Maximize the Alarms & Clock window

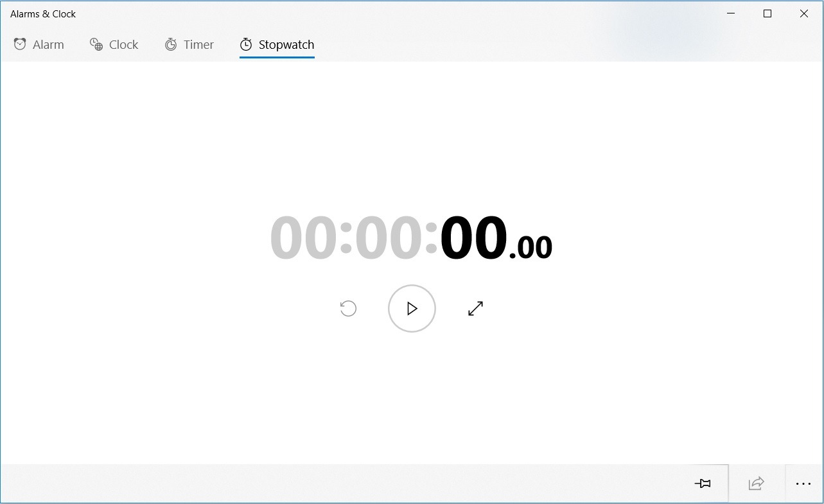[767, 13]
